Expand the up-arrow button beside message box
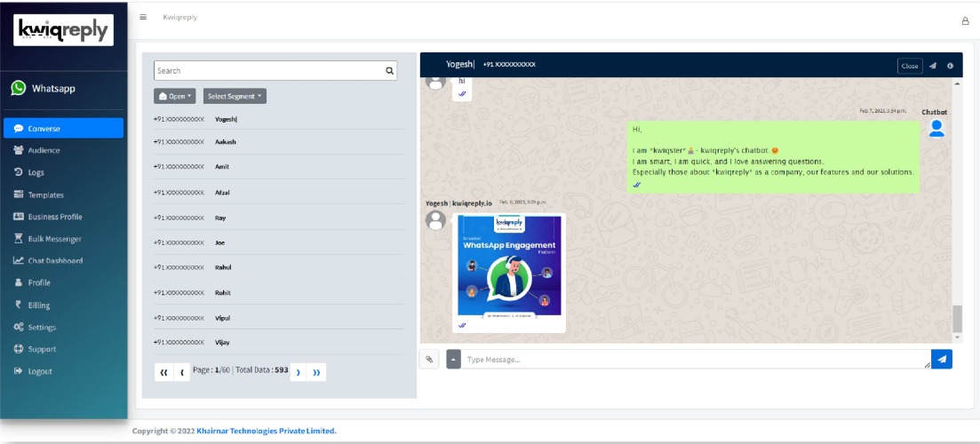 pos(454,359)
